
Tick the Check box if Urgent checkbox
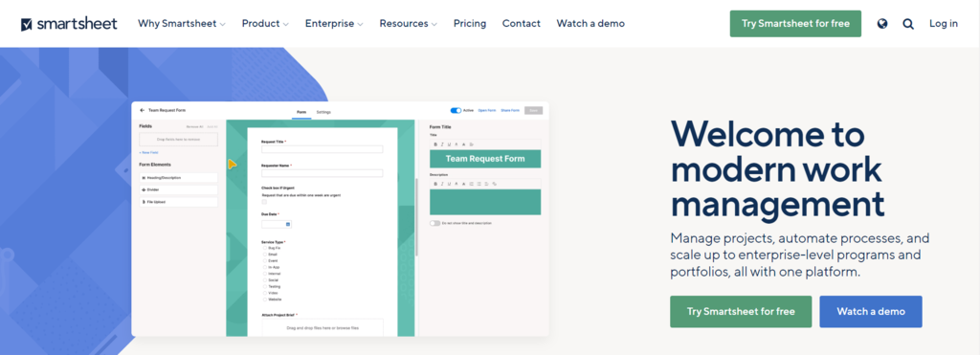(x=264, y=202)
